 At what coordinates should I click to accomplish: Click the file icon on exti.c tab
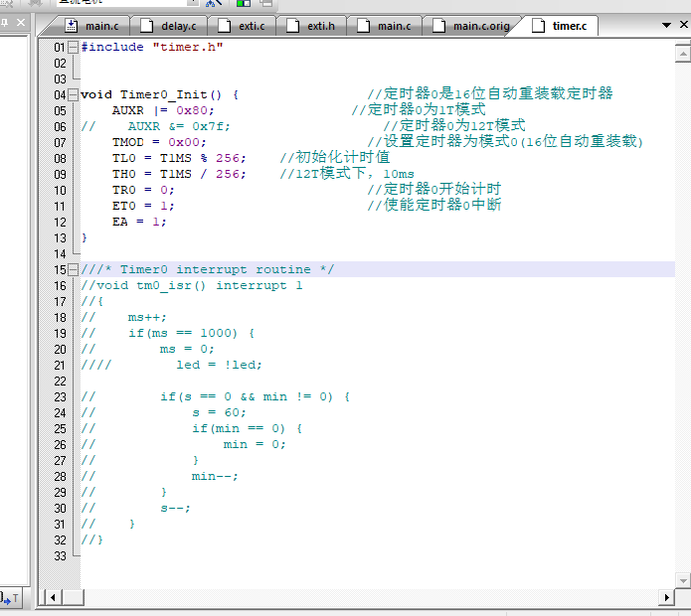pos(225,26)
